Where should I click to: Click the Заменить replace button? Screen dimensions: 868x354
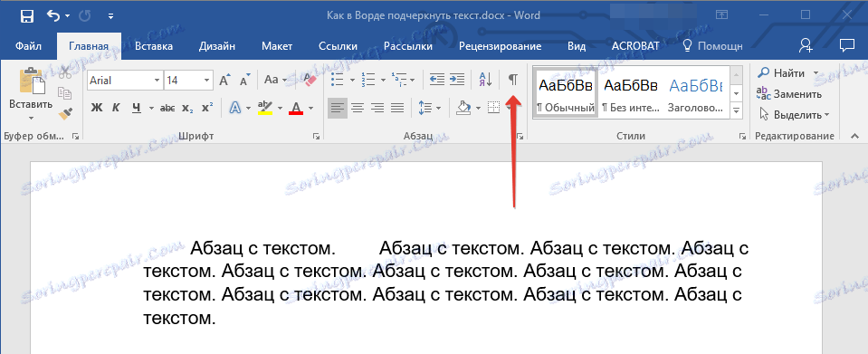tap(790, 93)
